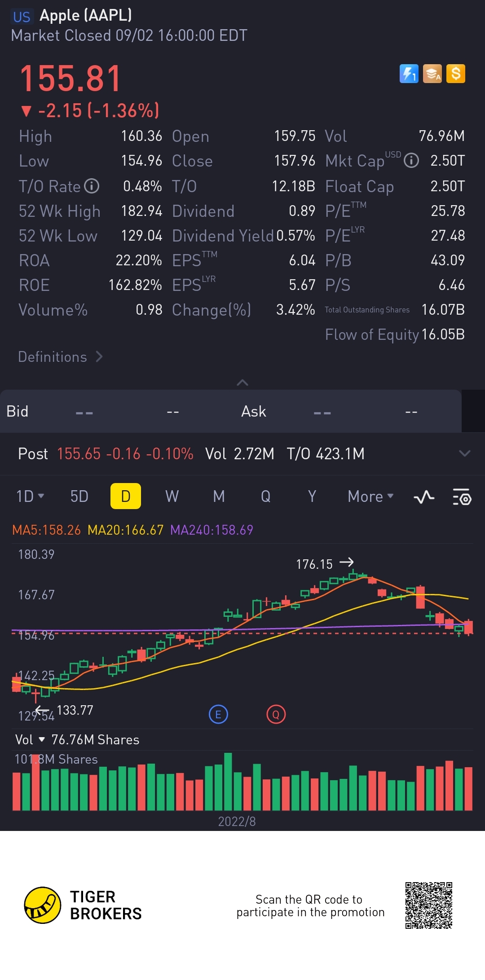
Task: Open T/O Rate info icon
Action: coord(92,186)
